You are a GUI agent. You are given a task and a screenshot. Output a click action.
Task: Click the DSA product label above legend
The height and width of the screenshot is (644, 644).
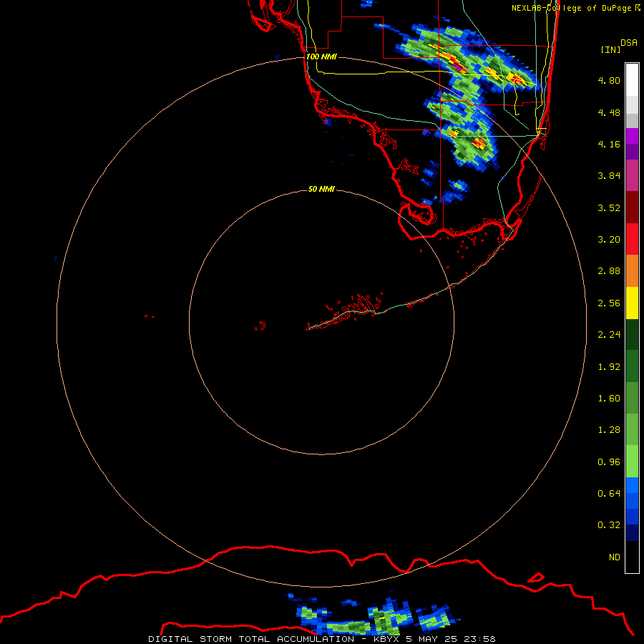pos(629,43)
